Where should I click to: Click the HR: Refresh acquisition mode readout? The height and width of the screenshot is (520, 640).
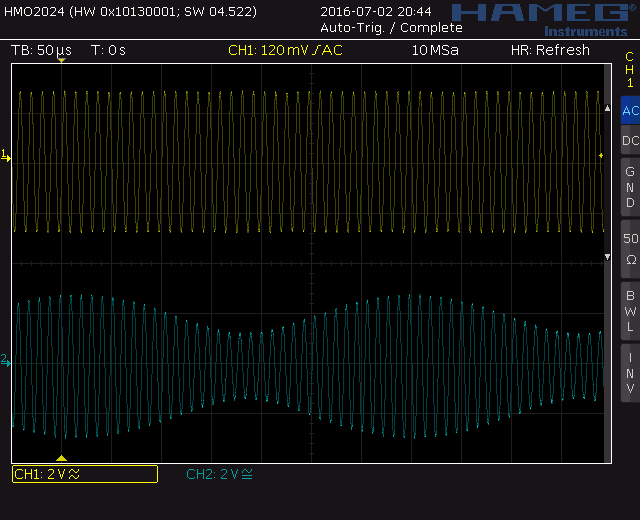550,50
